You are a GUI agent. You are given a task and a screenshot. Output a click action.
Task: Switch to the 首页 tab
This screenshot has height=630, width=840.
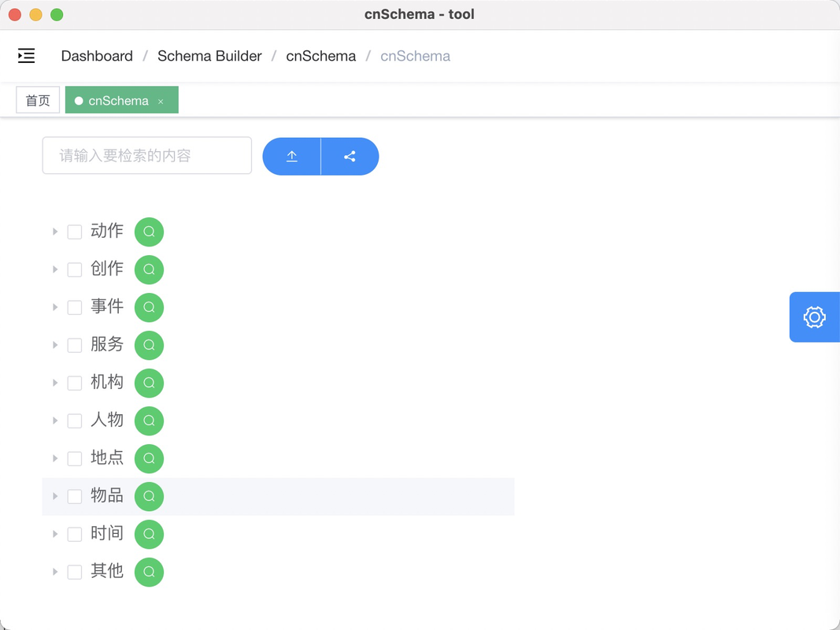point(38,100)
